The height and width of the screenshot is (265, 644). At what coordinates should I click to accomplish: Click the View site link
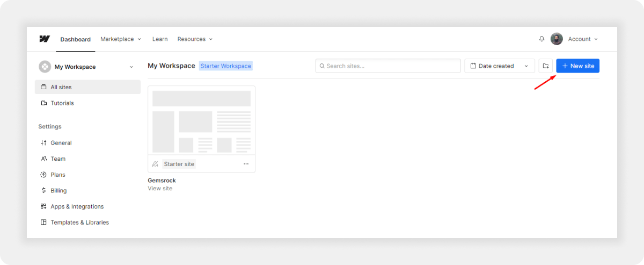point(160,189)
